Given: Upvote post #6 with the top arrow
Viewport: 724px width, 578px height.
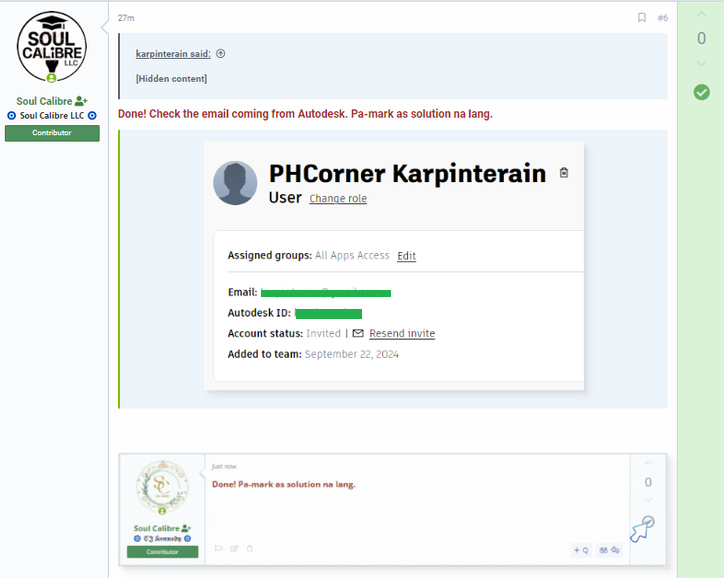Looking at the screenshot, I should (x=701, y=15).
